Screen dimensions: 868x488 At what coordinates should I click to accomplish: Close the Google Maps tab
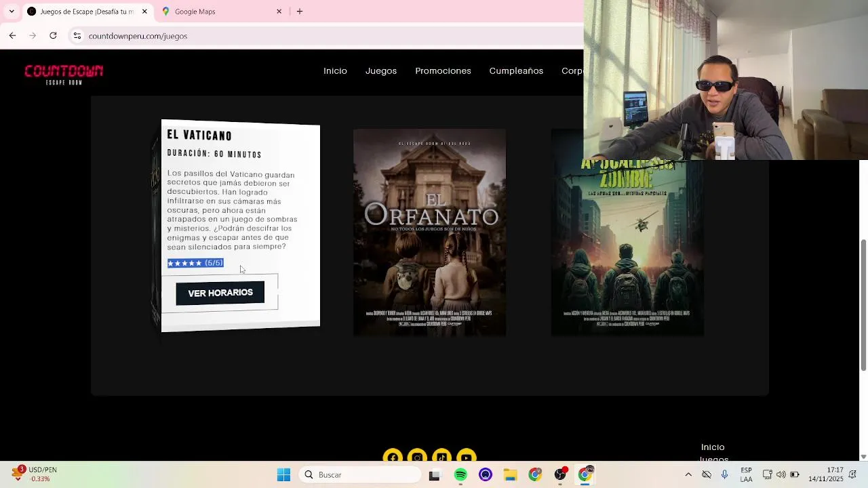pyautogui.click(x=279, y=12)
